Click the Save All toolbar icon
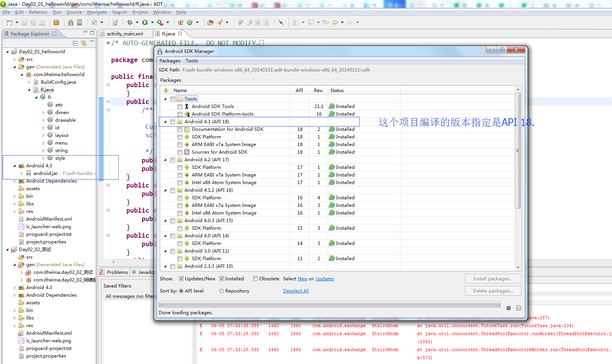The image size is (612, 364). click(33, 22)
